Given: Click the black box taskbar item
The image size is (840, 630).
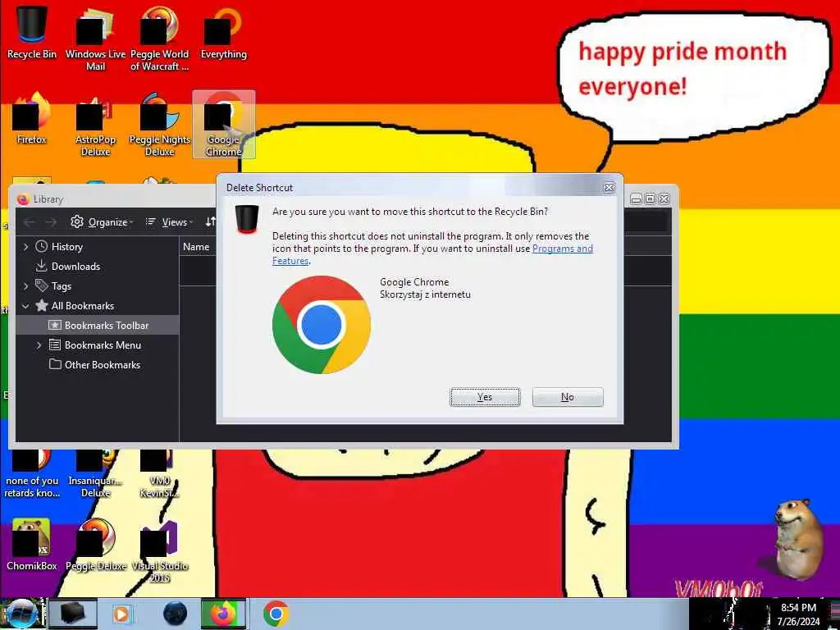Looking at the screenshot, I should point(72,614).
